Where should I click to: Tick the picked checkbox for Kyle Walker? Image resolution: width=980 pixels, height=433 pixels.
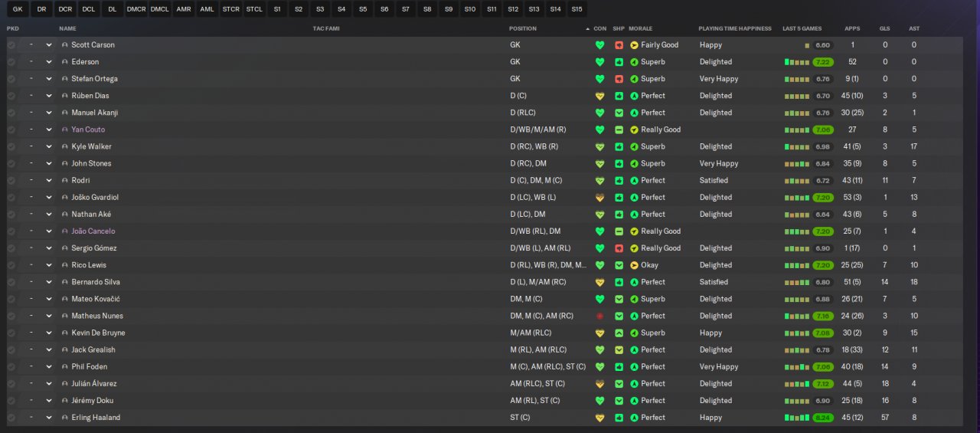[x=11, y=146]
